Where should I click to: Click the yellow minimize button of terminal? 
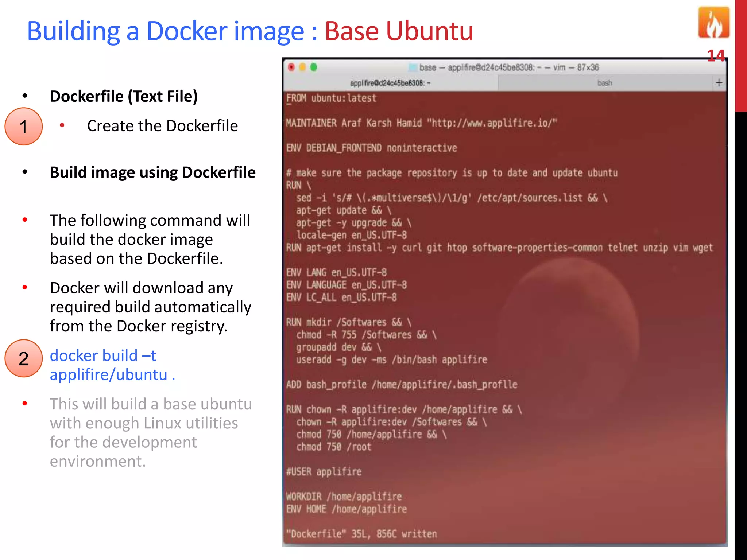302,67
